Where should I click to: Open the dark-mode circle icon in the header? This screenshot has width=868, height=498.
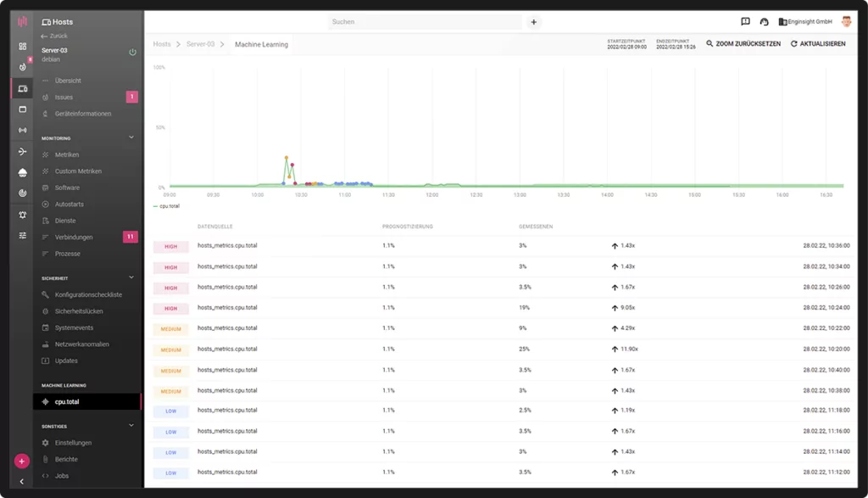[765, 21]
